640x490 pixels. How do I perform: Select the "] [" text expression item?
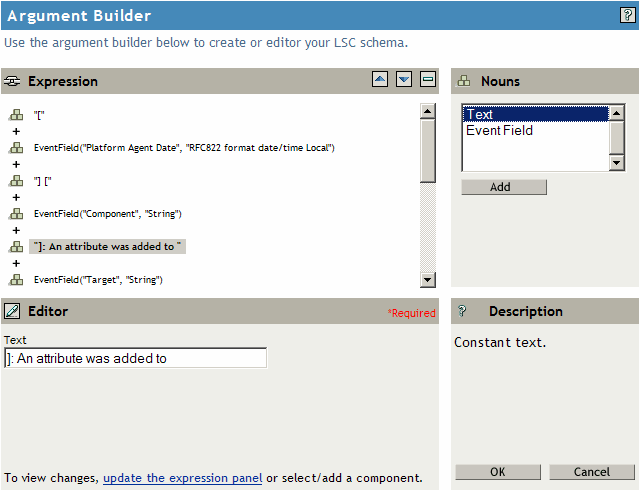(x=44, y=181)
